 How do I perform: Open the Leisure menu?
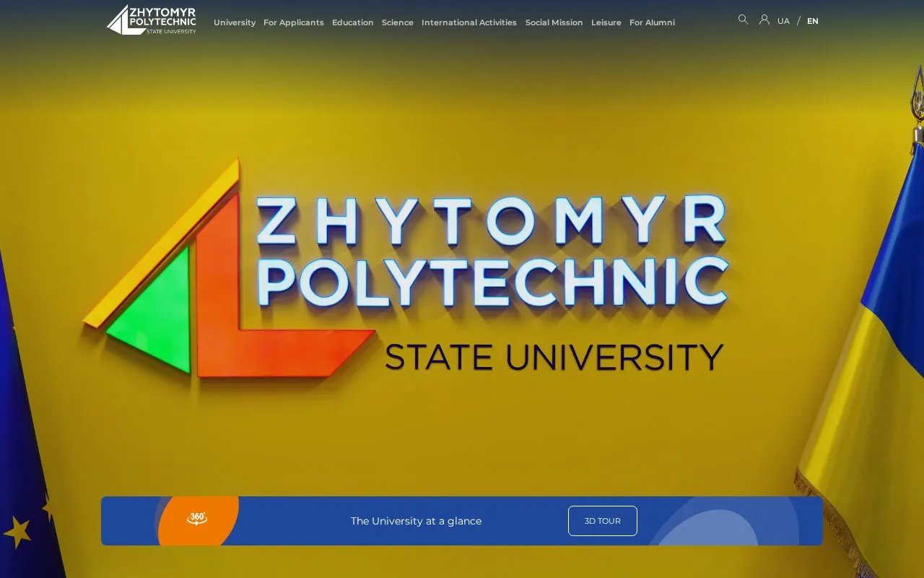[606, 22]
